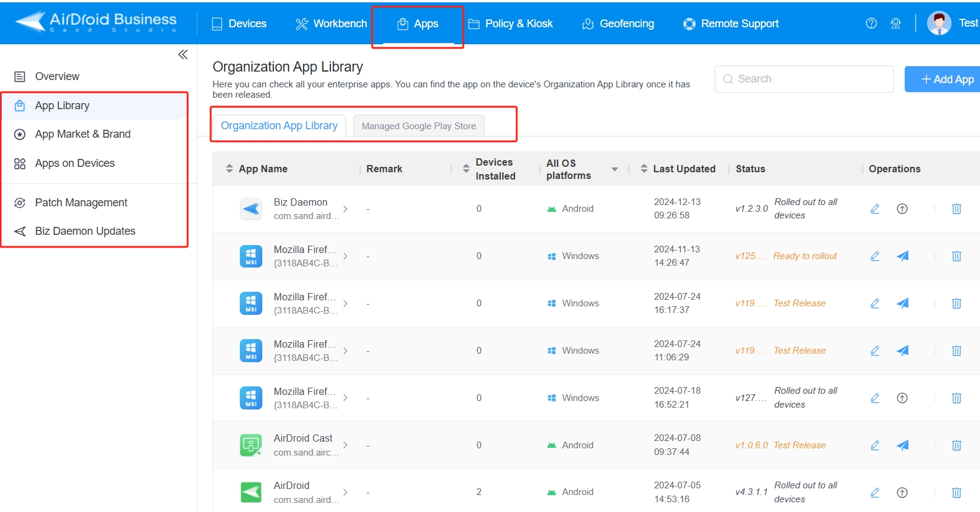Open the customer support headset icon
Image resolution: width=980 pixels, height=512 pixels.
[x=896, y=24]
